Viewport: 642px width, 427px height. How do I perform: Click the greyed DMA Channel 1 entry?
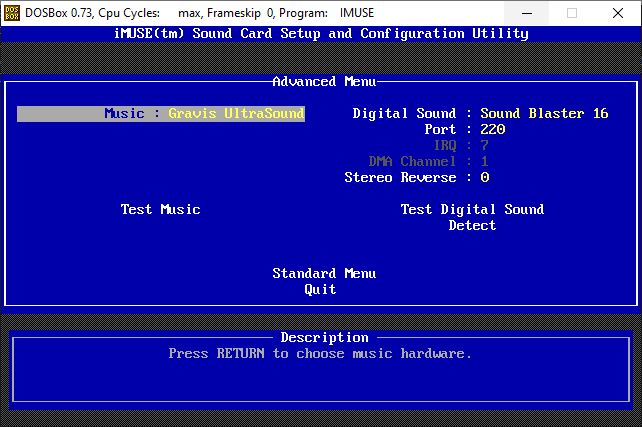click(428, 161)
